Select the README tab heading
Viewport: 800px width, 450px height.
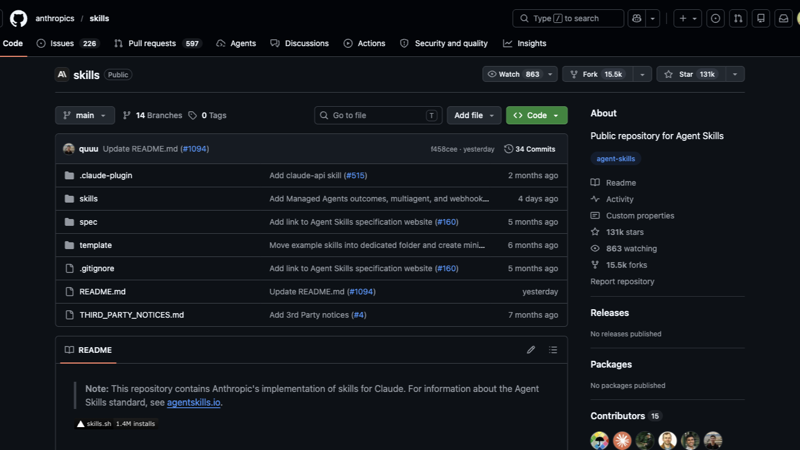coord(88,350)
